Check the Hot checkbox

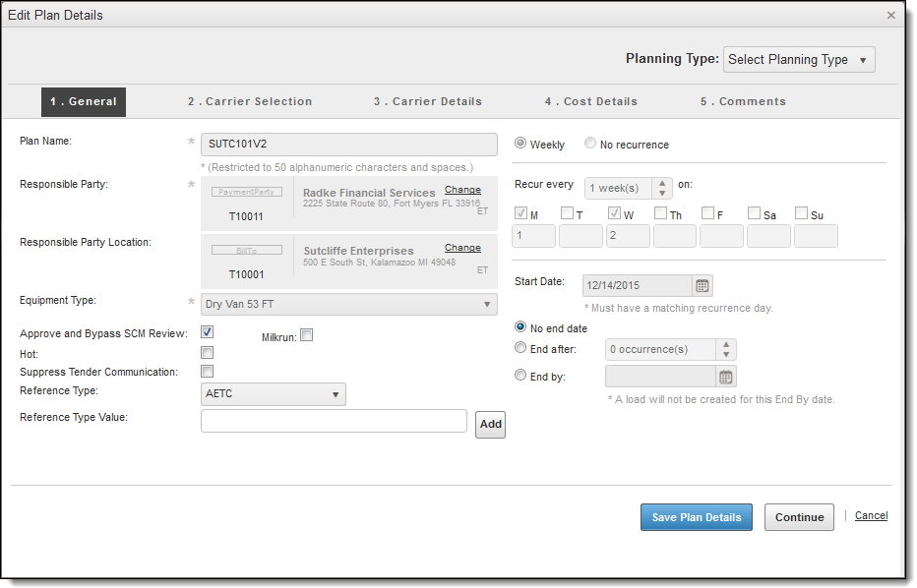point(208,352)
